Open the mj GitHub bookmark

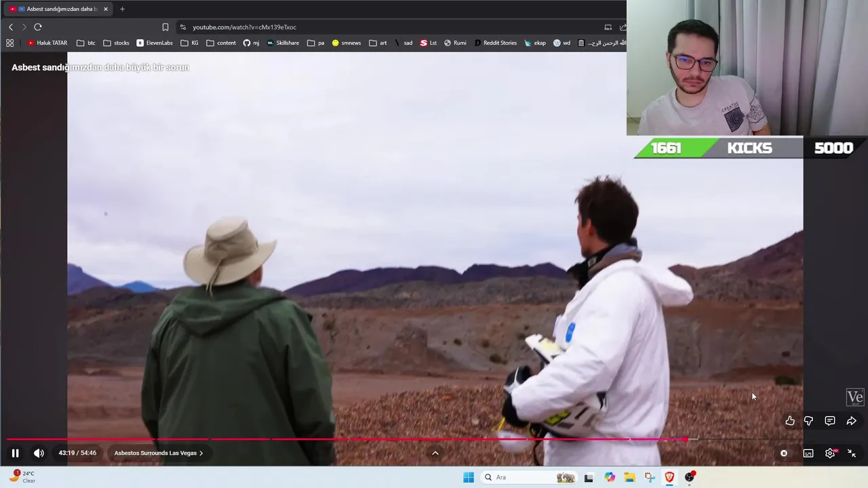pos(251,43)
